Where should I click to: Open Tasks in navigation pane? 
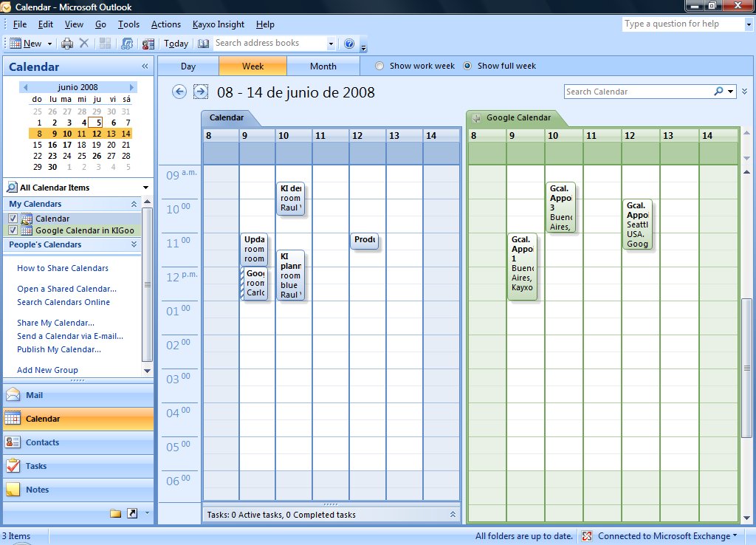[78, 466]
